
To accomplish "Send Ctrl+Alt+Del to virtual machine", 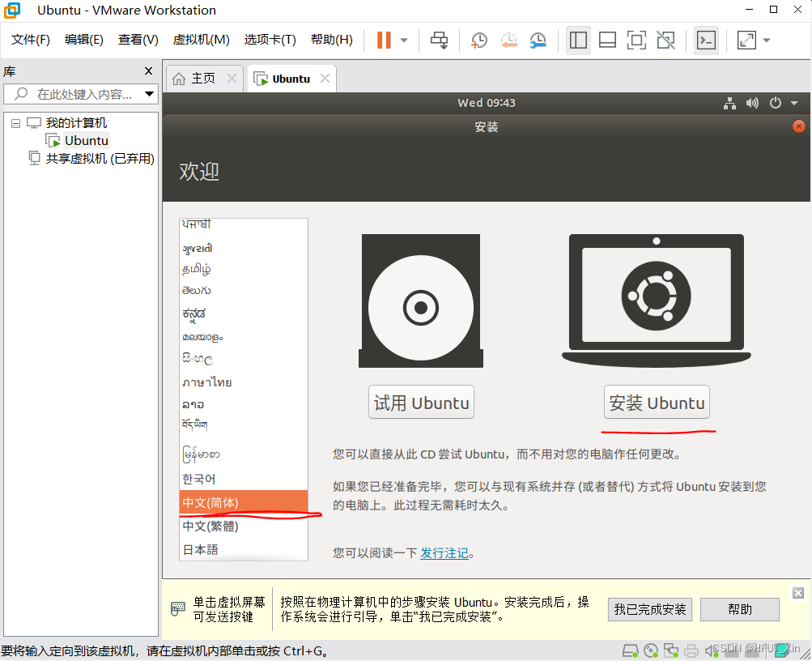I will click(439, 40).
